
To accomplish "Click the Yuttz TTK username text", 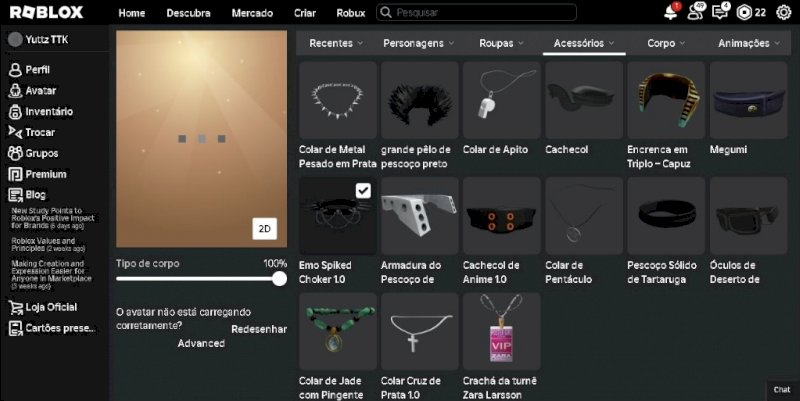I will pos(47,39).
